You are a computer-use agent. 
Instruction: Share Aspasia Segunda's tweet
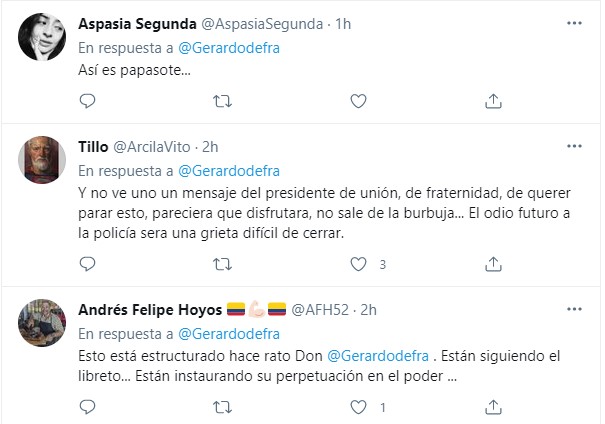coord(493,100)
